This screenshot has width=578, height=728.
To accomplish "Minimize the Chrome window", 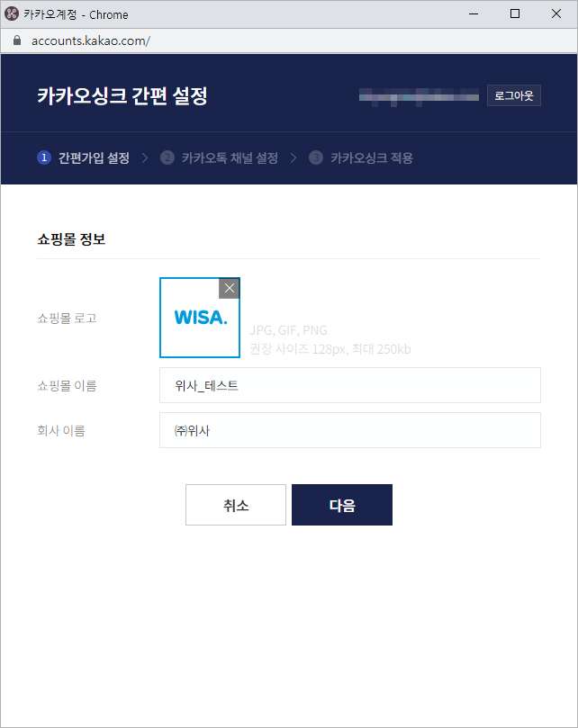I will [474, 14].
